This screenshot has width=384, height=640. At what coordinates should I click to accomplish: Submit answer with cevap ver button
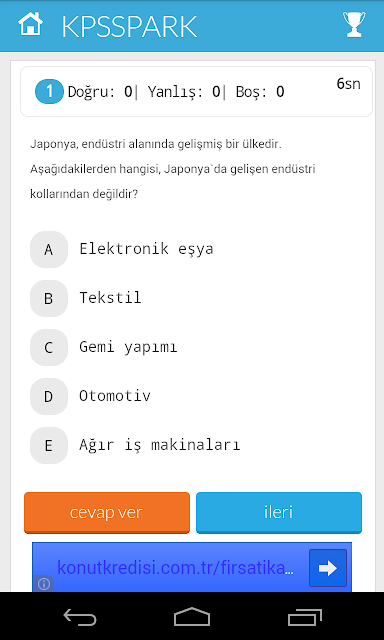pyautogui.click(x=107, y=513)
